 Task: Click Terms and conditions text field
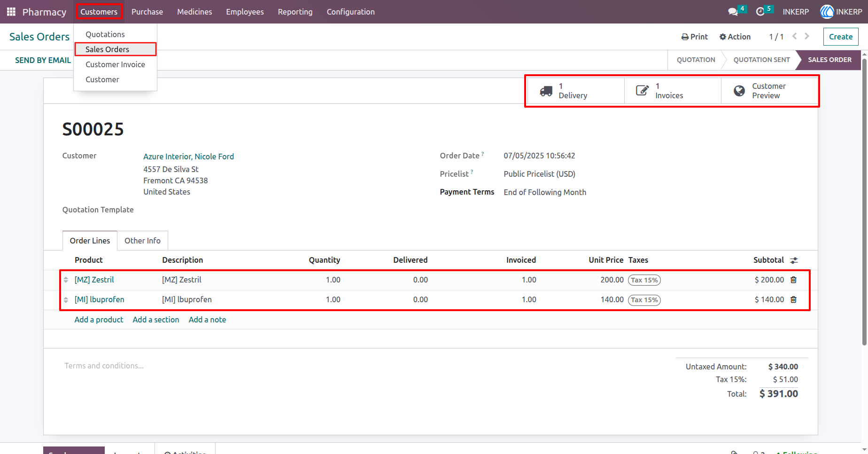click(x=104, y=366)
